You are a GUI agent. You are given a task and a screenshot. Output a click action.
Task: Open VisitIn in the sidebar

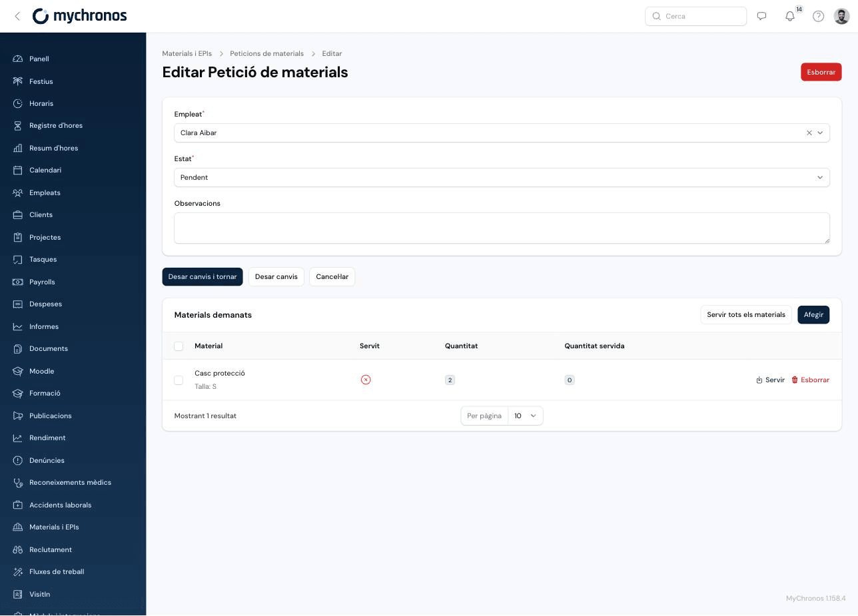[39, 594]
